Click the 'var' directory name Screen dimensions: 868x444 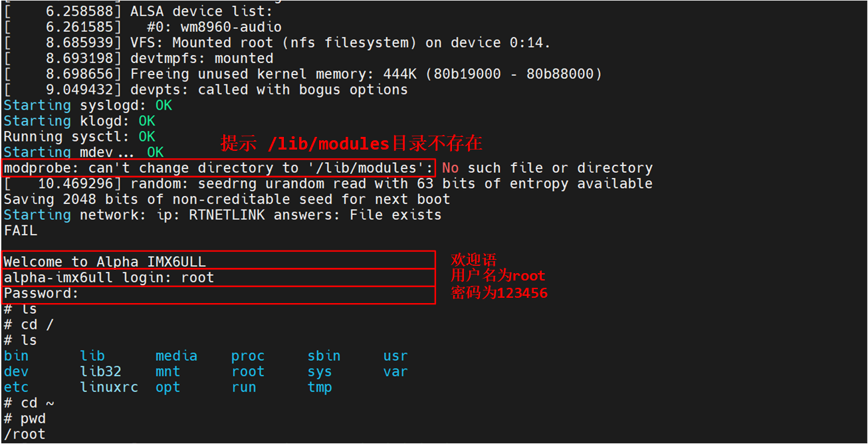pos(395,372)
